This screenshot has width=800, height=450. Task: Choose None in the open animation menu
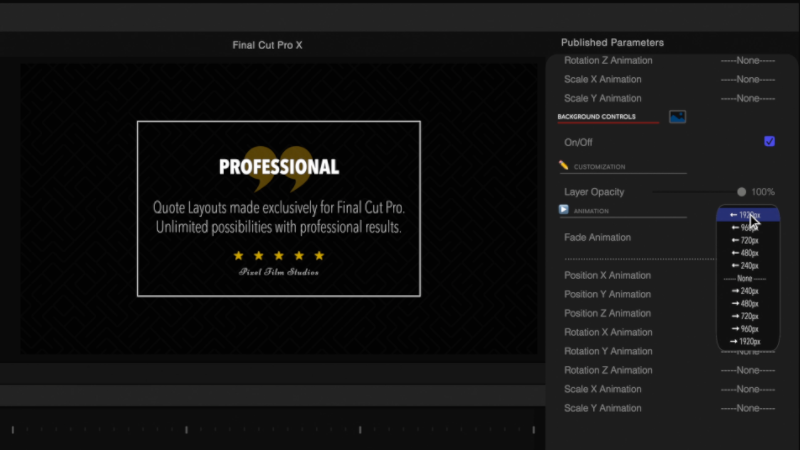coord(745,279)
